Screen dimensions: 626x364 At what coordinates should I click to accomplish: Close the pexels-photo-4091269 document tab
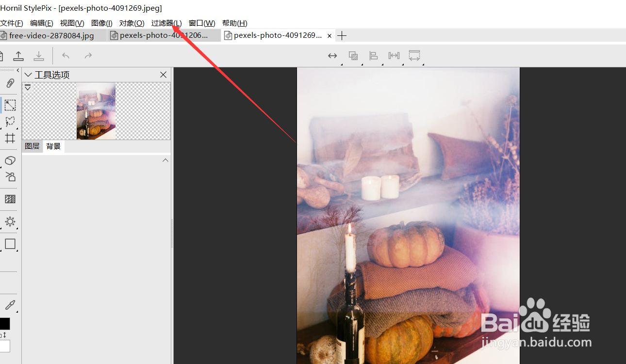click(x=329, y=36)
